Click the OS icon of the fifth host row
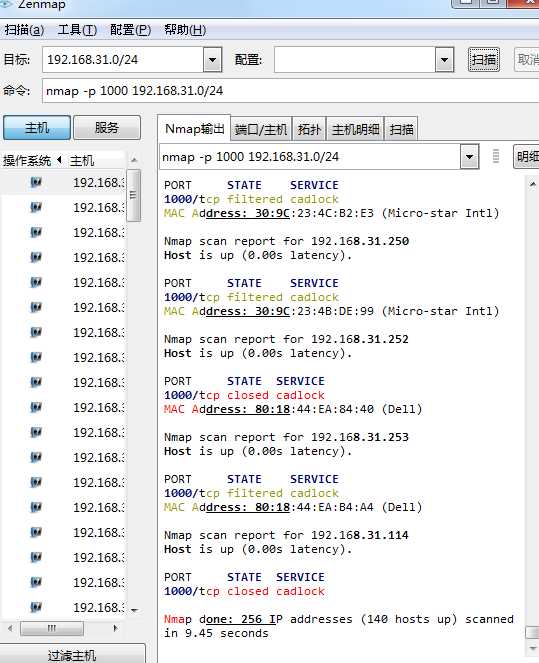The image size is (539, 663). [36, 282]
